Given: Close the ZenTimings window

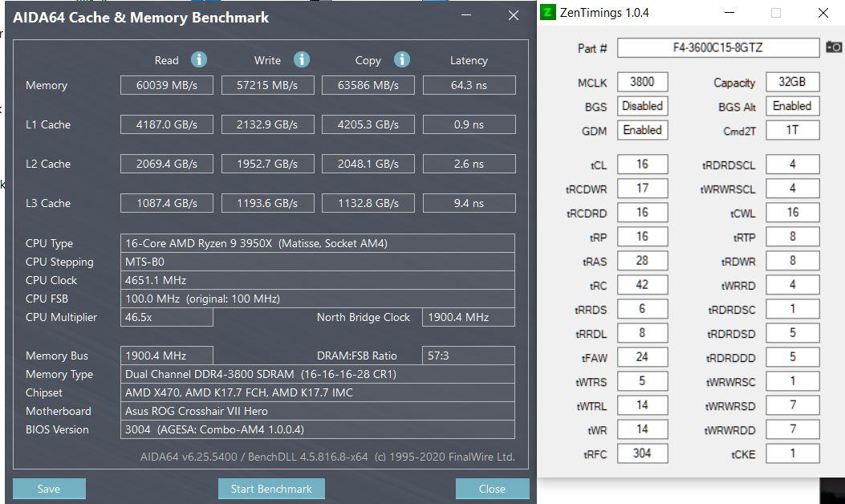Looking at the screenshot, I should pos(823,12).
